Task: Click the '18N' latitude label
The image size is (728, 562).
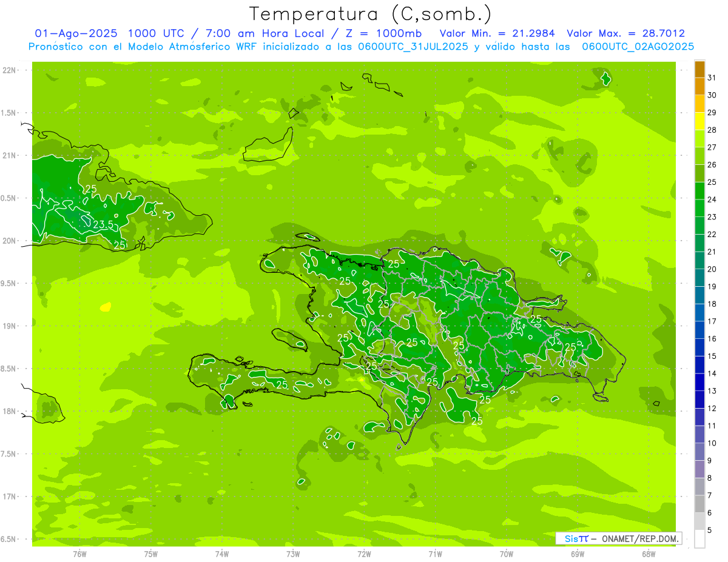Action: (x=8, y=411)
